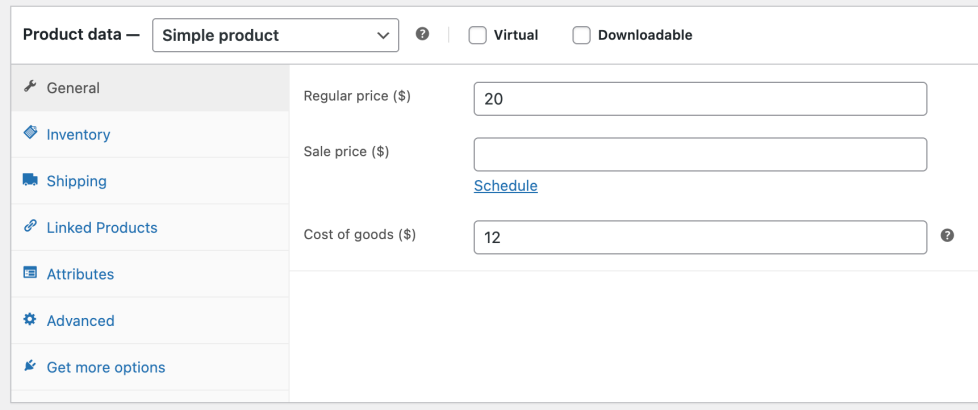Image resolution: width=978 pixels, height=410 pixels.
Task: Click the Schedule sale link
Action: point(505,186)
